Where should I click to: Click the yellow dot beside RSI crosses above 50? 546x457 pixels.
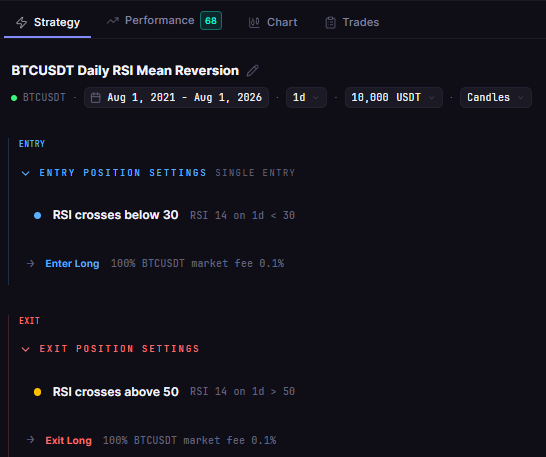[x=38, y=392]
